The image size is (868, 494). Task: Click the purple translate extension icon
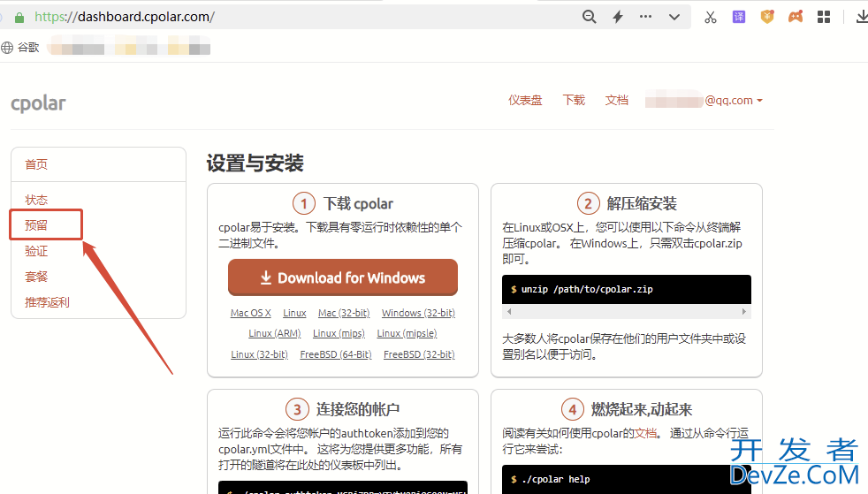point(738,17)
